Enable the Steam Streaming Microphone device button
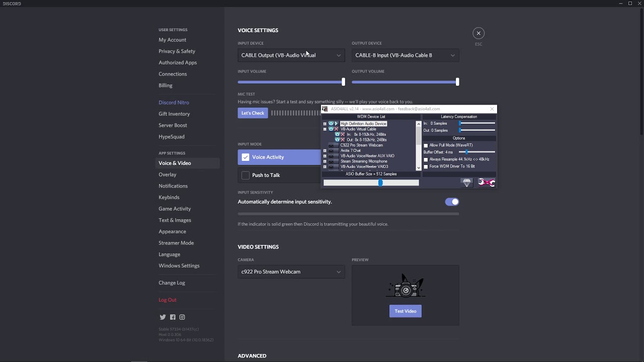The width and height of the screenshot is (644, 362). pos(334,161)
